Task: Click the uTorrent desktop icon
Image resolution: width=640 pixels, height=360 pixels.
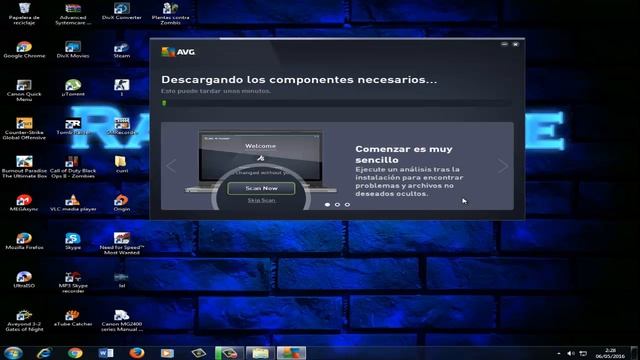Action: [73, 87]
